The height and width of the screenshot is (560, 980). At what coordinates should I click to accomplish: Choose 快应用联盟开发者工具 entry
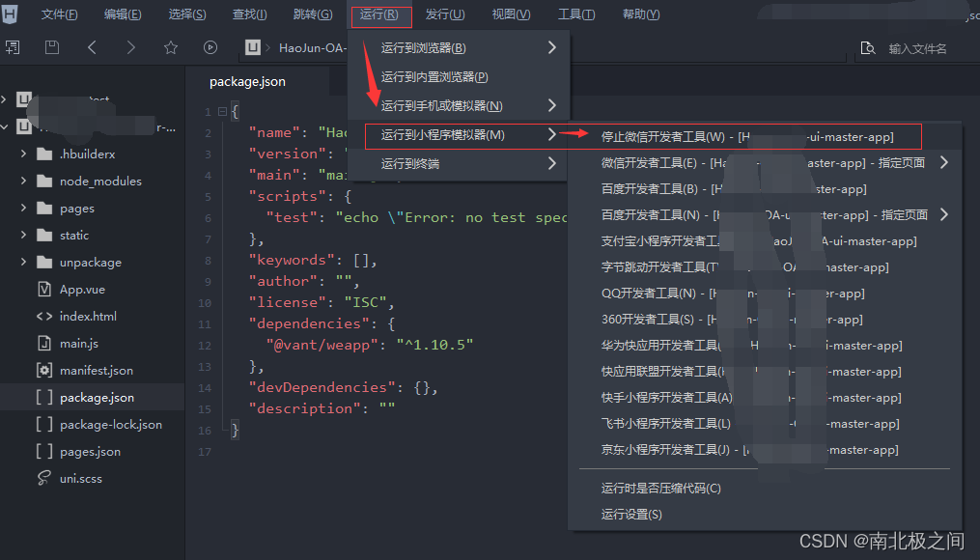tap(765, 372)
